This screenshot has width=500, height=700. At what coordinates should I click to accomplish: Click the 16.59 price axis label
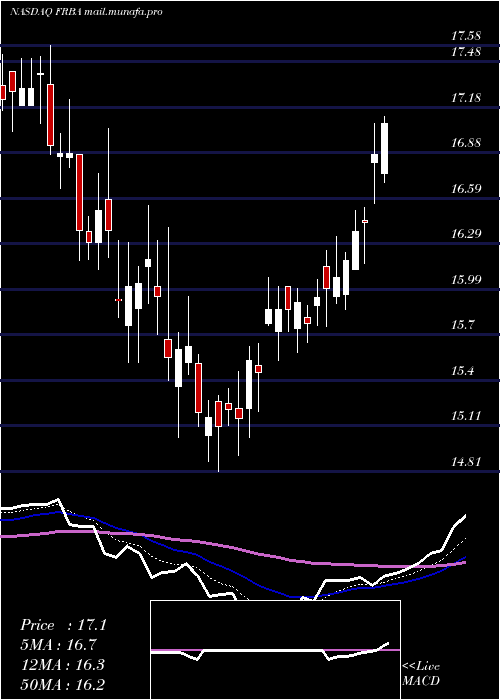pos(466,188)
